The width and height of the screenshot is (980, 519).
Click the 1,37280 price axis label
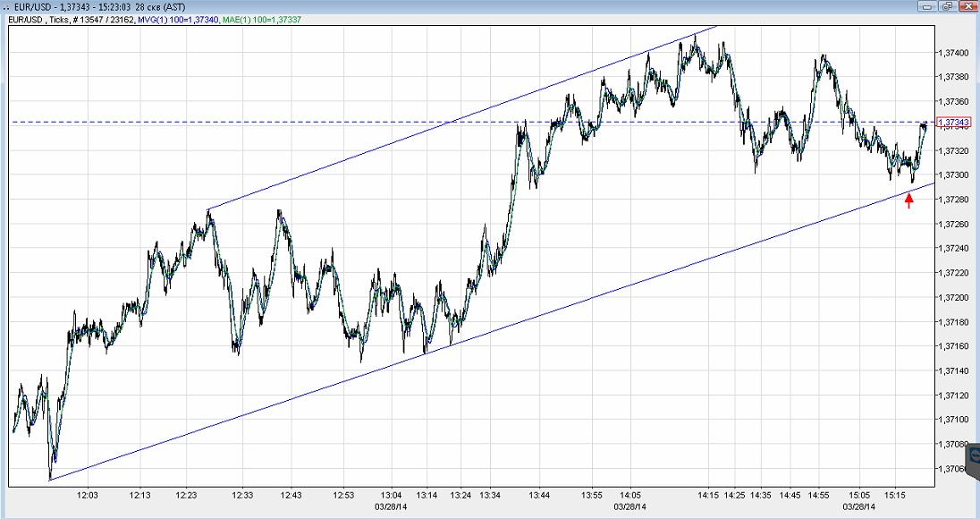953,200
